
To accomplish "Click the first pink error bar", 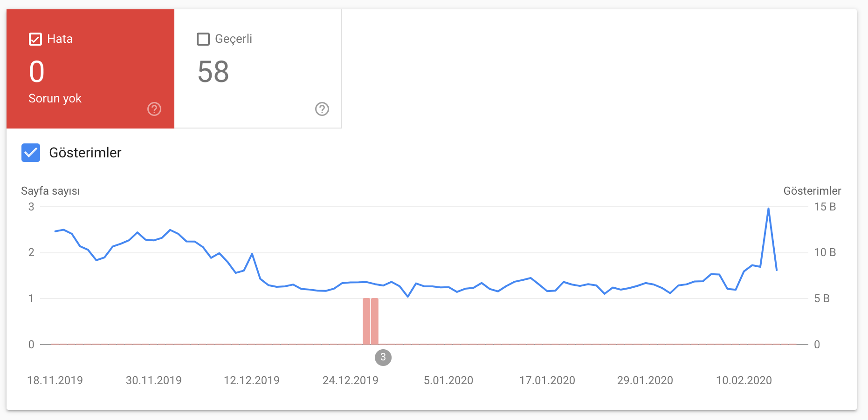I will 366,321.
